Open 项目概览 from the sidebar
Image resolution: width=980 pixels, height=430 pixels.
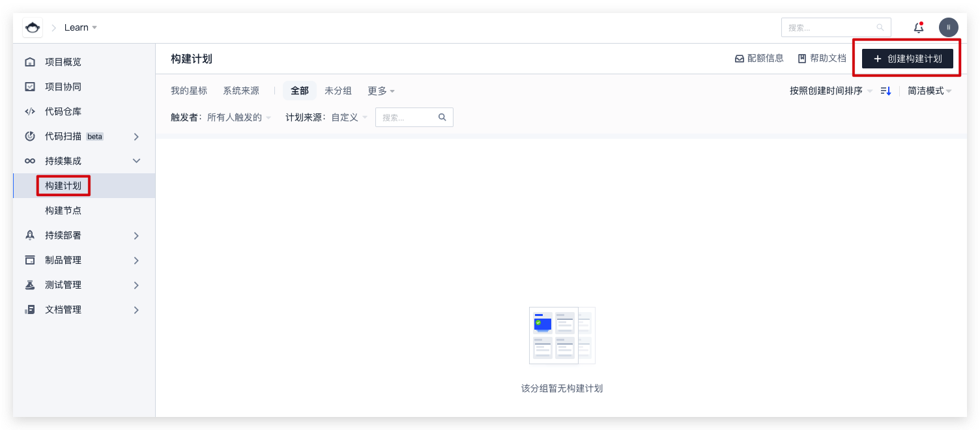point(63,61)
